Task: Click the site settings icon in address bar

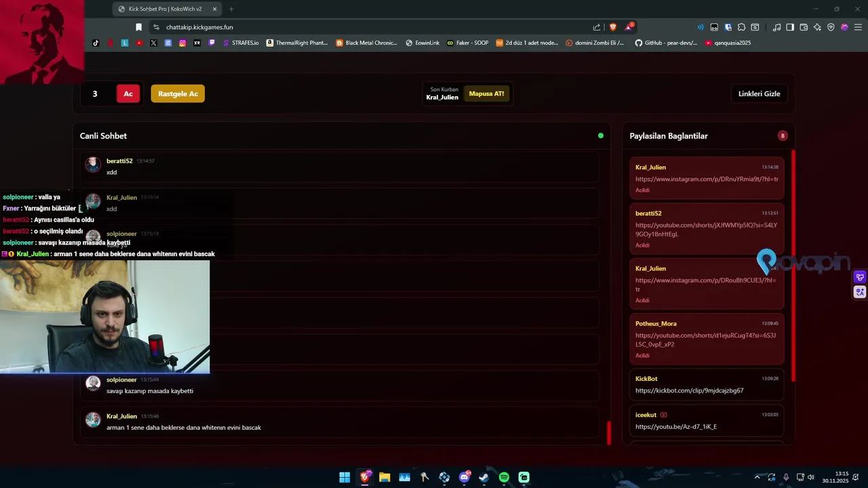Action: point(156,27)
